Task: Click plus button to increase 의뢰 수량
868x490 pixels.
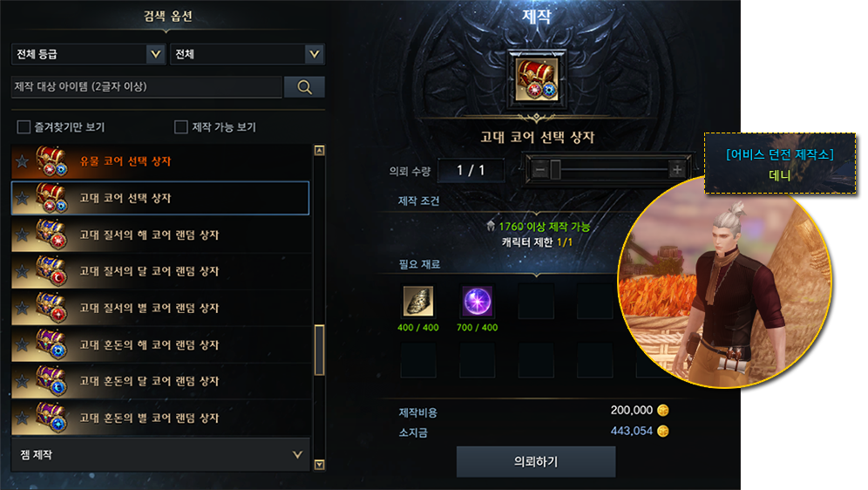Action: (x=676, y=169)
